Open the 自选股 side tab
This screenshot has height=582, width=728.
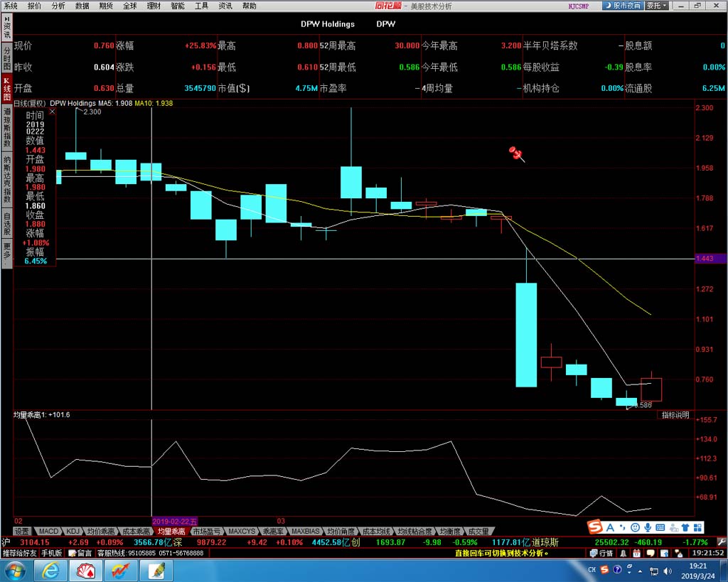pyautogui.click(x=7, y=224)
